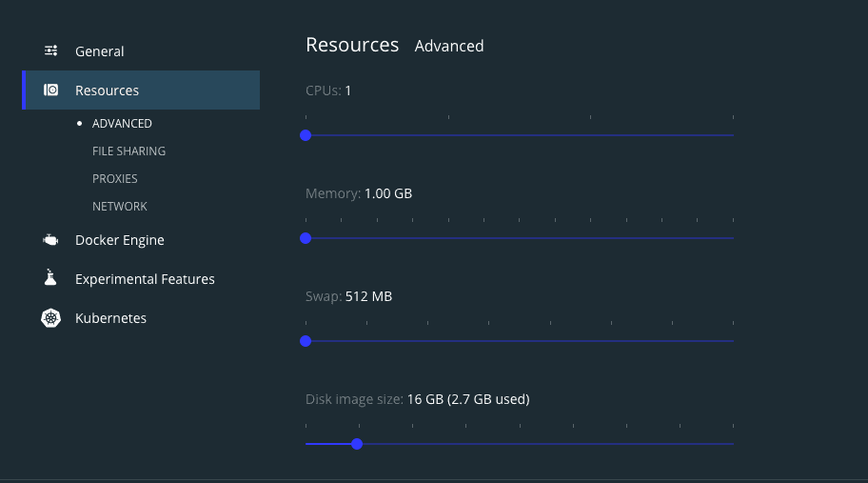This screenshot has width=868, height=483.
Task: Click the Resources disk icon in sidebar
Action: point(51,91)
